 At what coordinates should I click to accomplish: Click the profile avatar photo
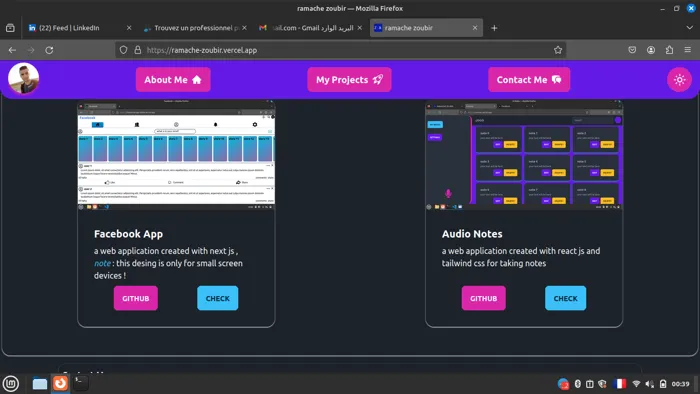coord(24,79)
